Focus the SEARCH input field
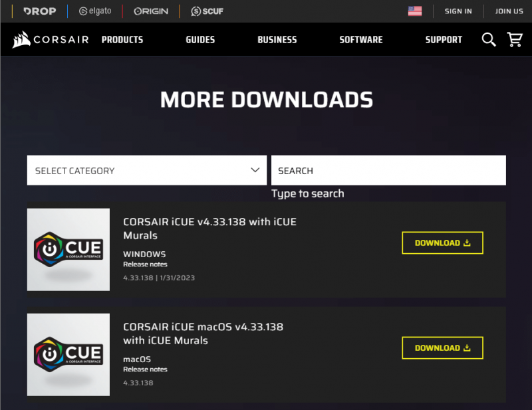 [388, 170]
